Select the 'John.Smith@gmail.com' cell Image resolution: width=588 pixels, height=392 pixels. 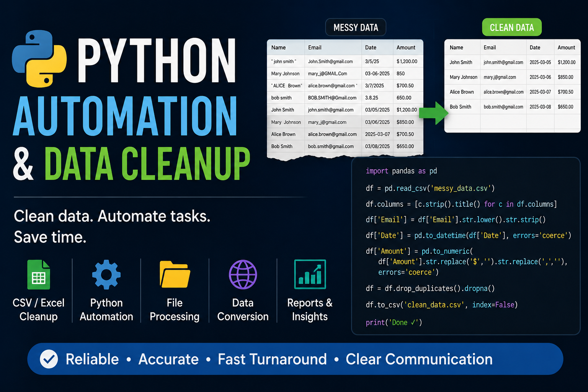[x=330, y=61]
